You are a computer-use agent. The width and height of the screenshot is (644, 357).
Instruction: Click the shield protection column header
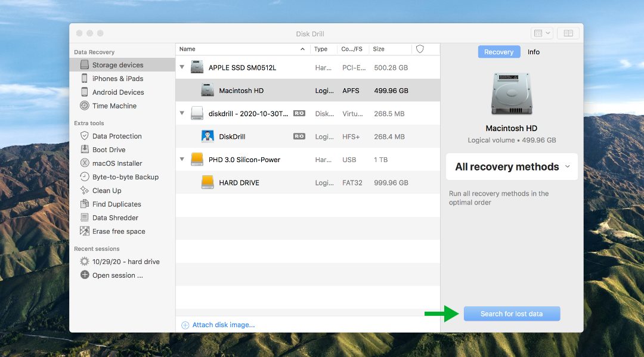[x=420, y=49]
